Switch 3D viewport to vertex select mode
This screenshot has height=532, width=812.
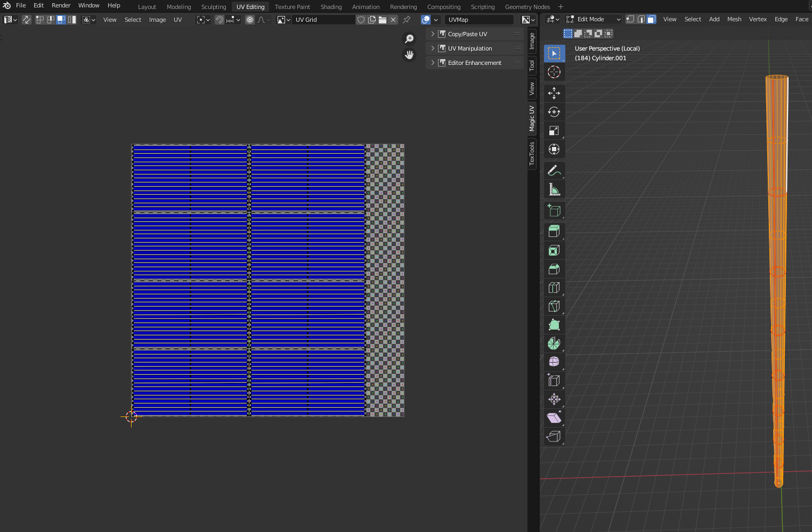(630, 19)
